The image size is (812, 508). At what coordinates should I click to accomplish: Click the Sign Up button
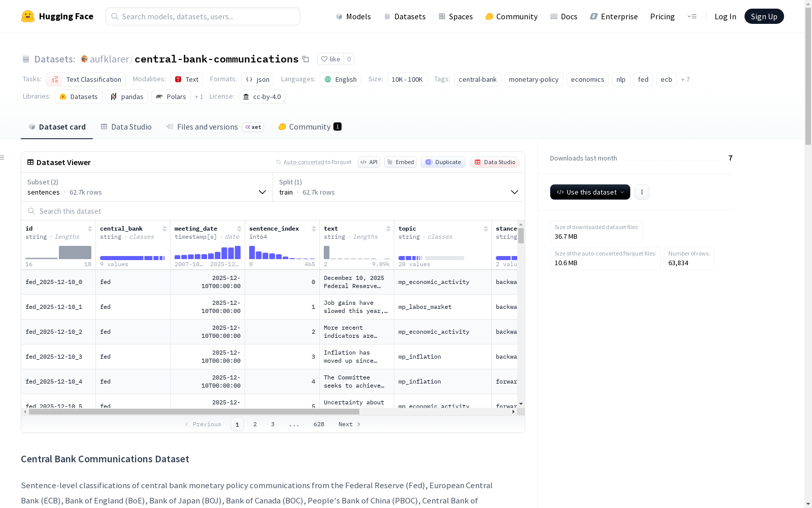pyautogui.click(x=764, y=16)
